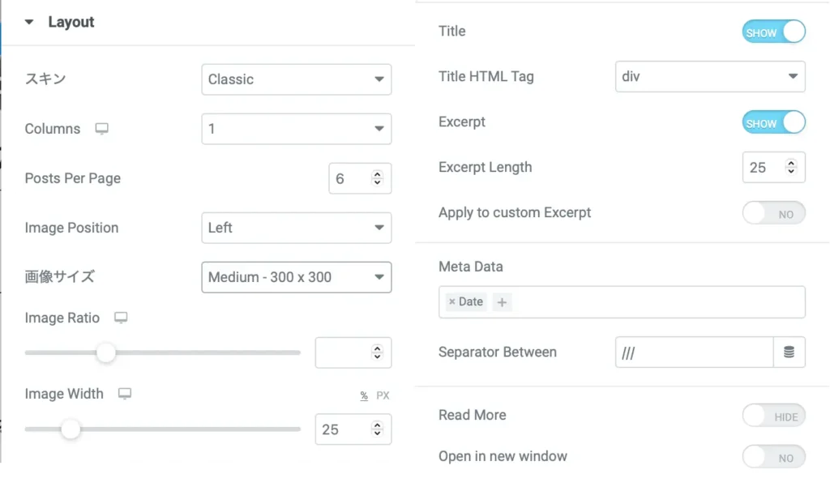This screenshot has width=830, height=504.
Task: Click the Image Ratio slider handle
Action: coord(106,352)
